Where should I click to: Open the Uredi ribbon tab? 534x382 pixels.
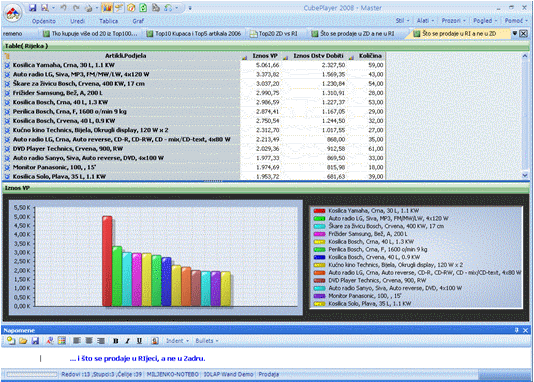pos(77,21)
